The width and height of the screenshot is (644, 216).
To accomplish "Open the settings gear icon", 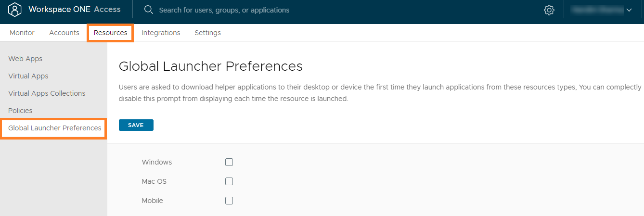I will tap(549, 10).
